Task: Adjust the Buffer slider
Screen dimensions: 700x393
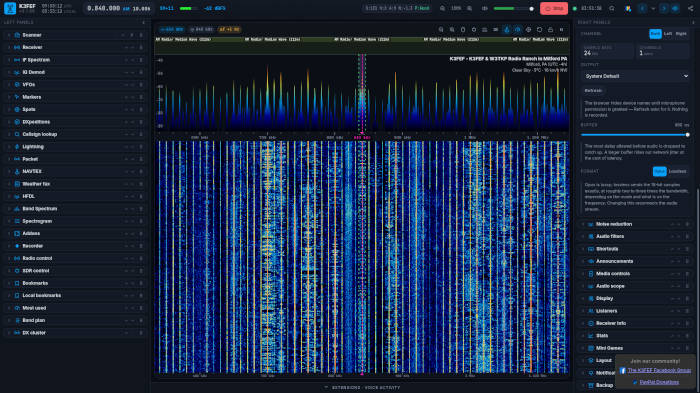Action: pos(634,135)
